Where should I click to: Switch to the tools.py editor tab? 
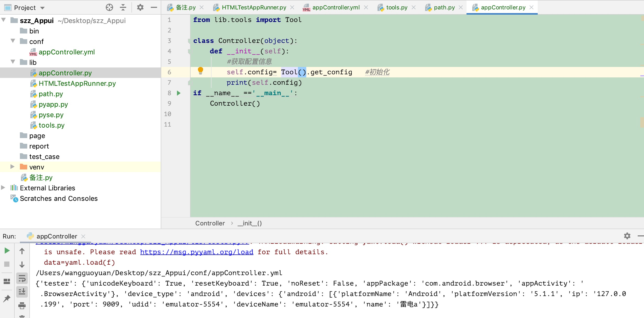point(396,7)
